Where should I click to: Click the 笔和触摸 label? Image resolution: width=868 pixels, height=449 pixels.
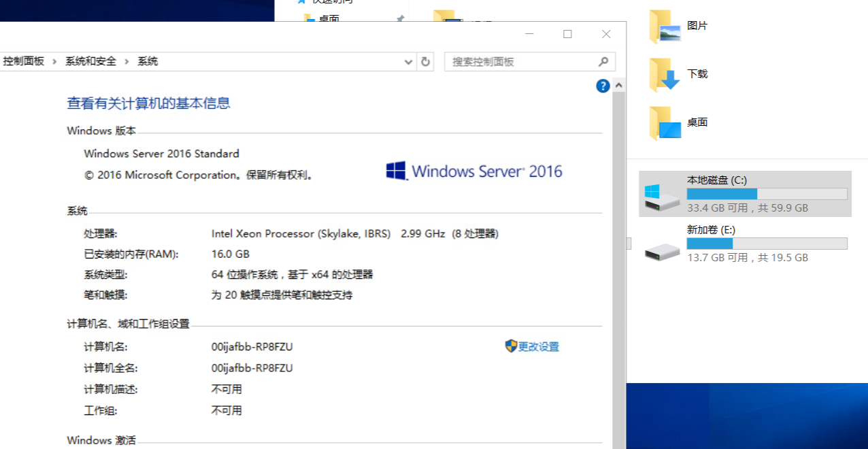point(105,295)
